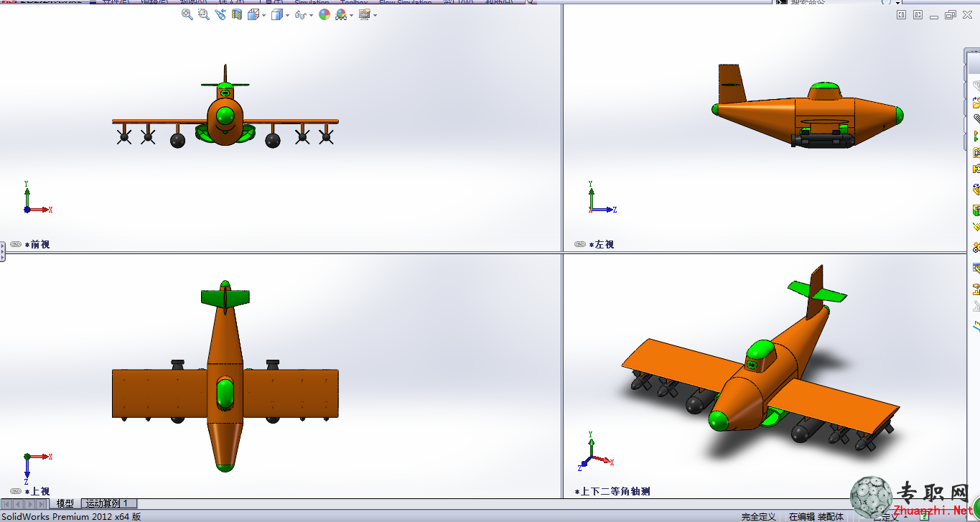The width and height of the screenshot is (980, 522).
Task: Click the XYZ triad in isometric view
Action: click(x=596, y=452)
